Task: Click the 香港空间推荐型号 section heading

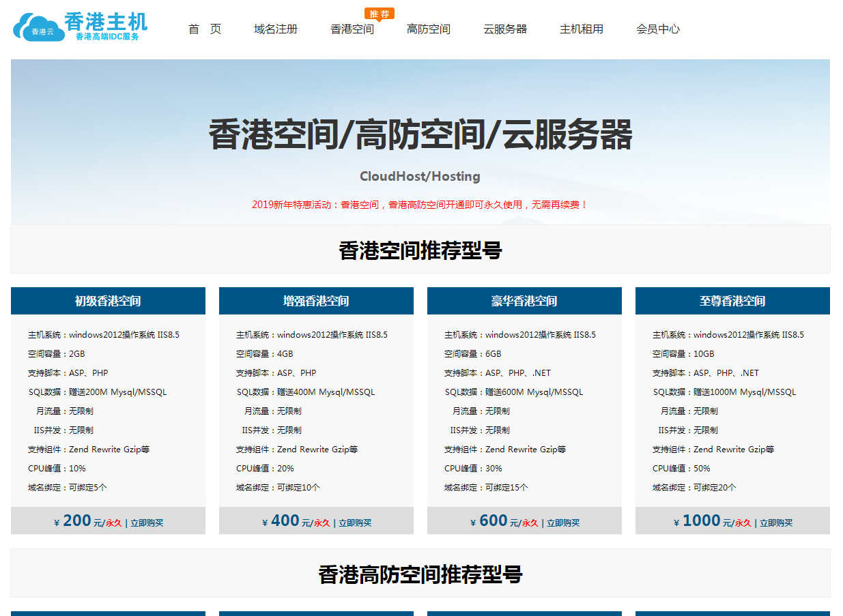Action: coord(420,251)
